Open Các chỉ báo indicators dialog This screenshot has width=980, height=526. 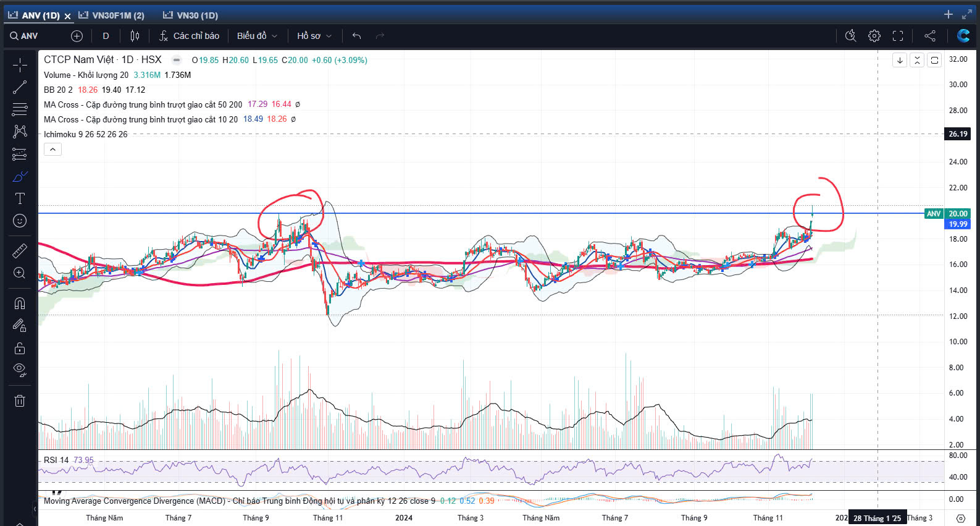pyautogui.click(x=189, y=36)
